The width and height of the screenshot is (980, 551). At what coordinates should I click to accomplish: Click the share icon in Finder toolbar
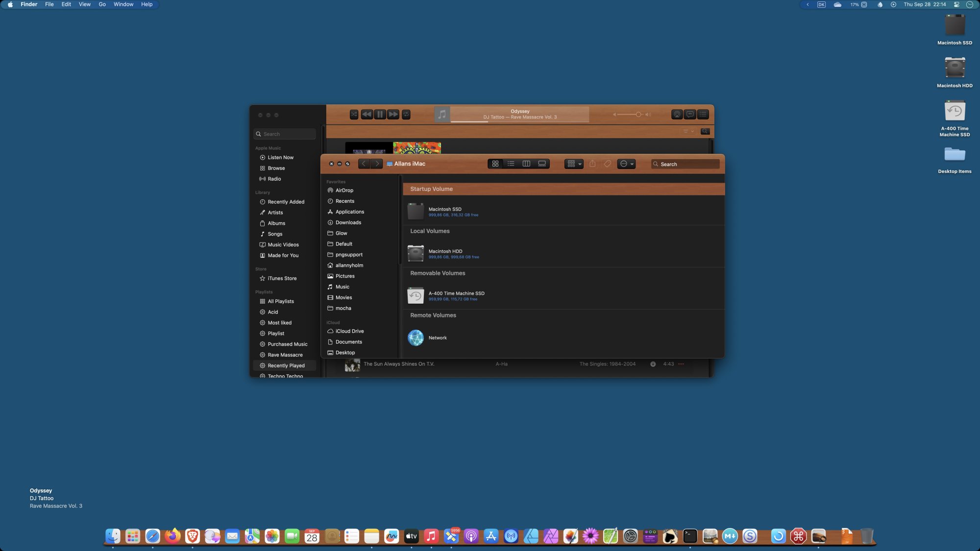click(592, 164)
